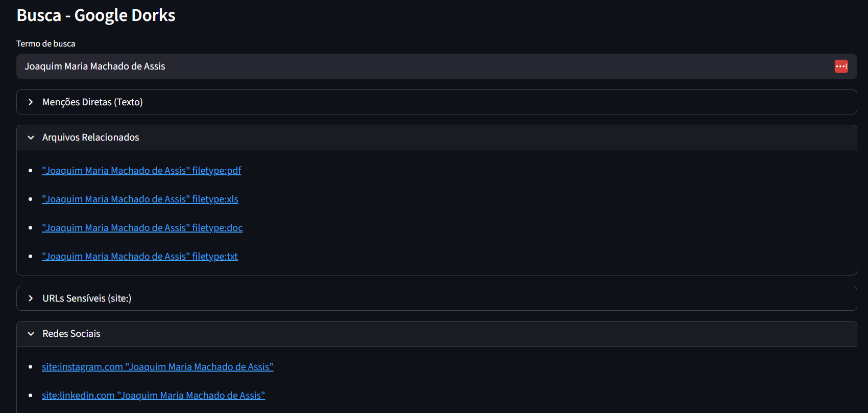The width and height of the screenshot is (868, 413).
Task: Open the filetype:doc dork link
Action: point(142,228)
